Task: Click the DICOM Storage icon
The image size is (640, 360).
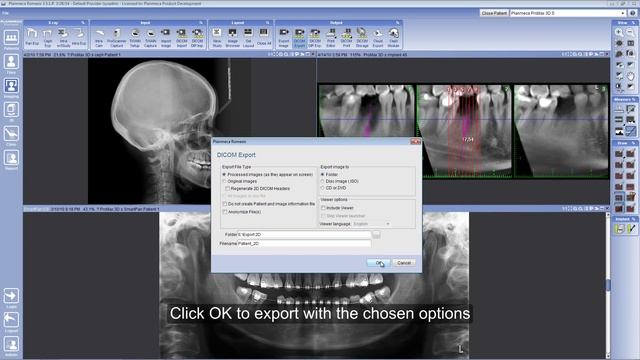Action: [362, 37]
